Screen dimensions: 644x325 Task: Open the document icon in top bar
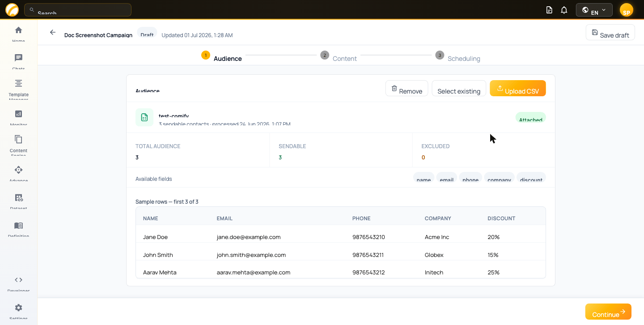pyautogui.click(x=549, y=10)
